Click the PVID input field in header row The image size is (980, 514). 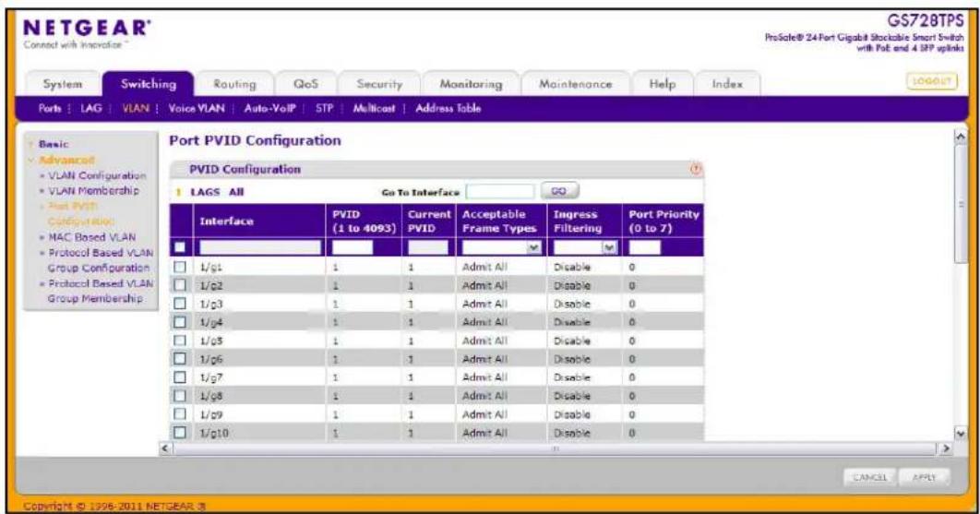353,247
